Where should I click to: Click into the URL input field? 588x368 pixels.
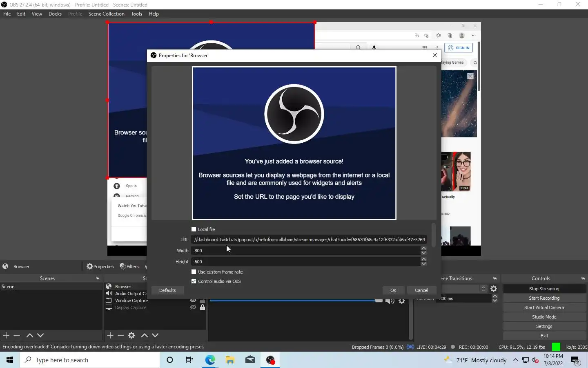(309, 240)
